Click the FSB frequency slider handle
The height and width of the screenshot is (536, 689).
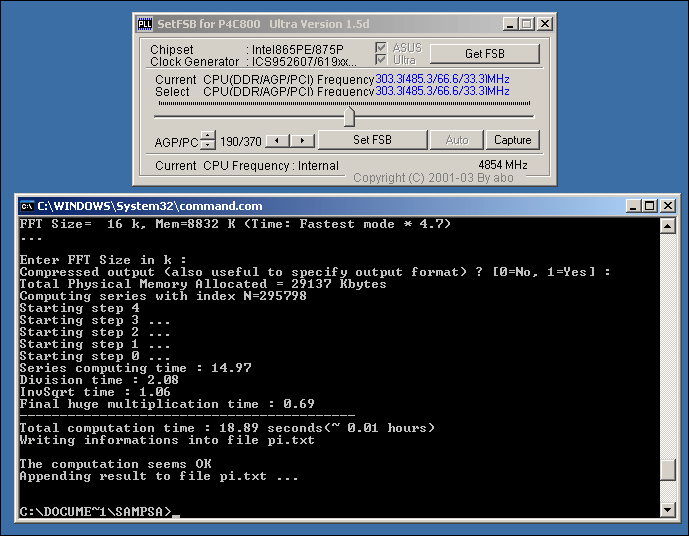click(348, 117)
